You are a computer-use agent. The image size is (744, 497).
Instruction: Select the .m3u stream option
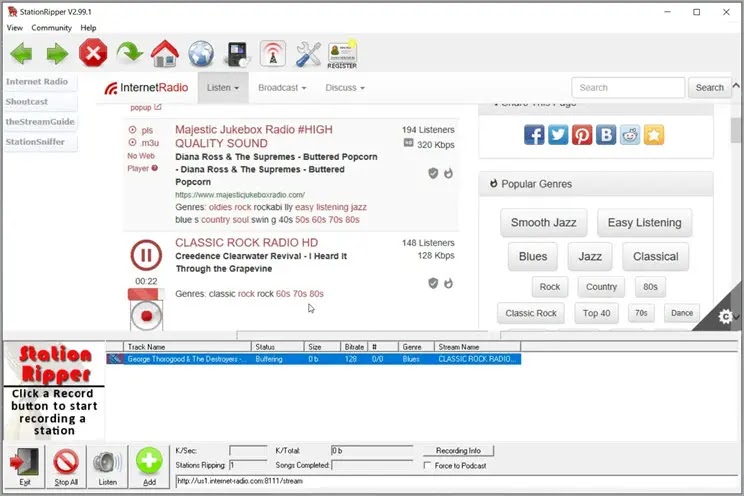point(144,143)
